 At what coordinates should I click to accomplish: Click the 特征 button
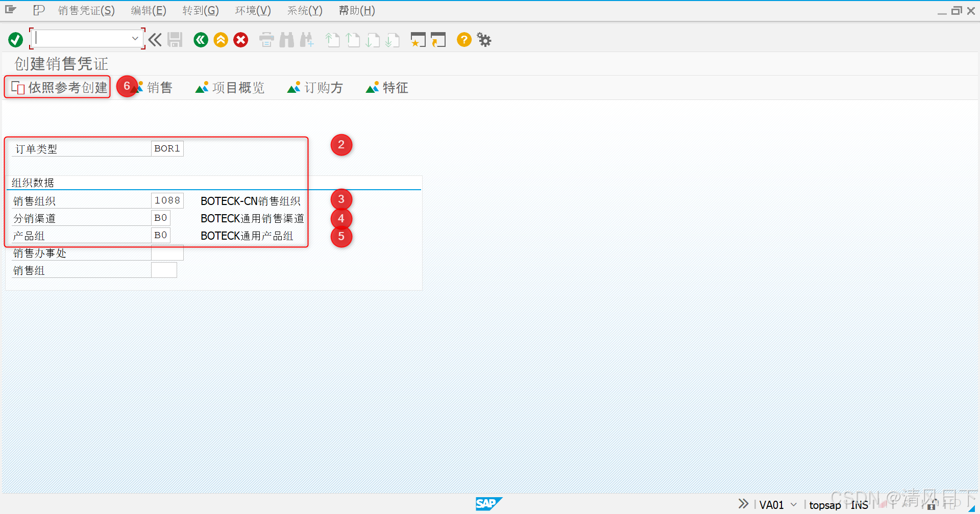[x=387, y=88]
